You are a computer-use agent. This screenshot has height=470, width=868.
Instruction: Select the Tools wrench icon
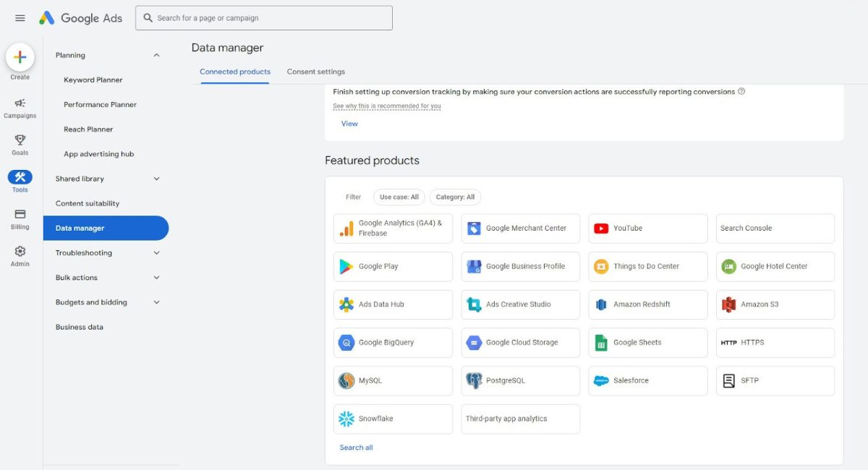pos(20,177)
